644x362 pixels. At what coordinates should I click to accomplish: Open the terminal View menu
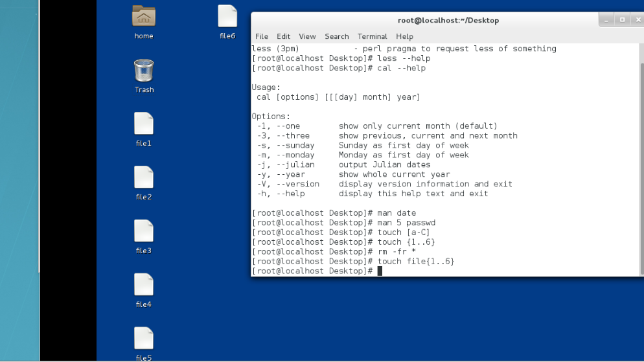tap(307, 36)
